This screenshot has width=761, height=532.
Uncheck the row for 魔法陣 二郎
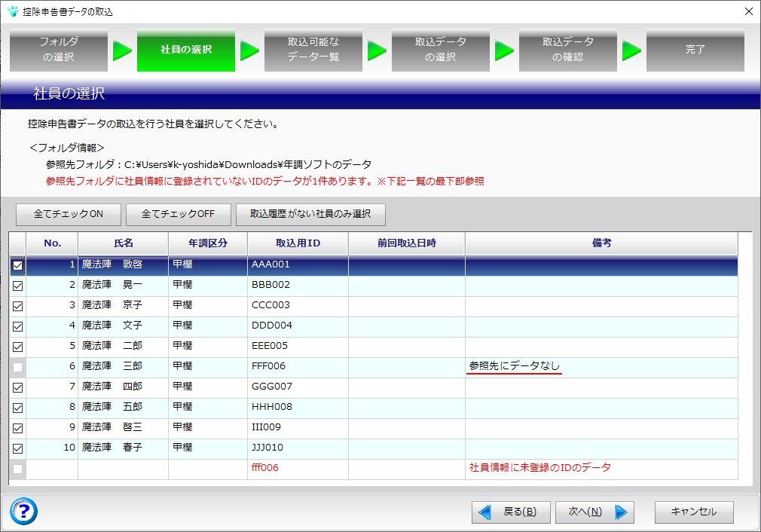point(17,347)
